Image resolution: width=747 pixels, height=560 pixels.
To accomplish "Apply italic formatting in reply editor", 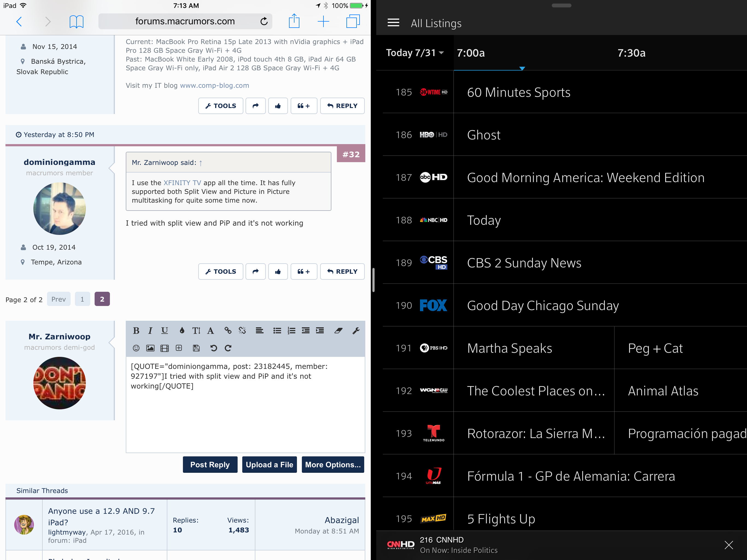I will 150,331.
